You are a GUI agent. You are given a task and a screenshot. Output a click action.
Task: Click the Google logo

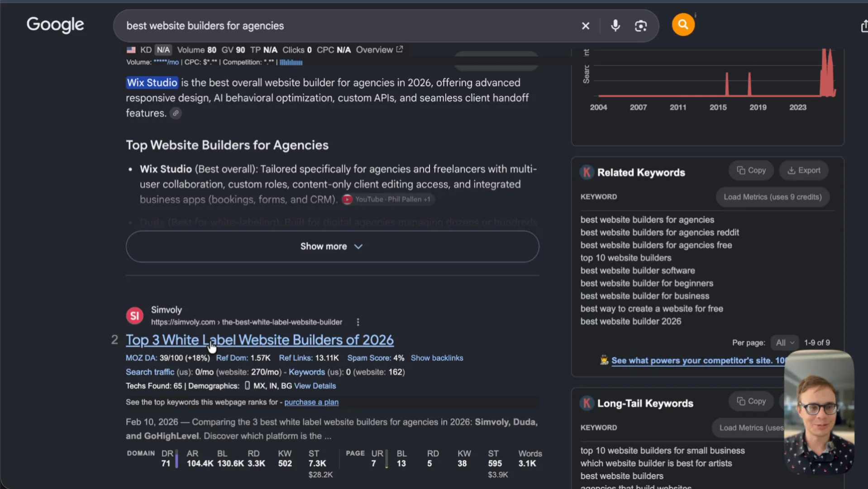click(x=55, y=25)
